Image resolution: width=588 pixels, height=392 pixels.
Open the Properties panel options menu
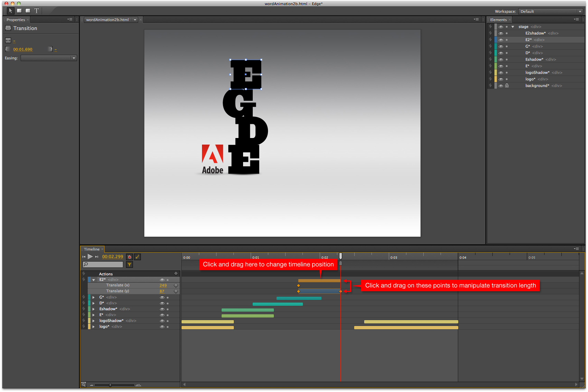point(70,20)
